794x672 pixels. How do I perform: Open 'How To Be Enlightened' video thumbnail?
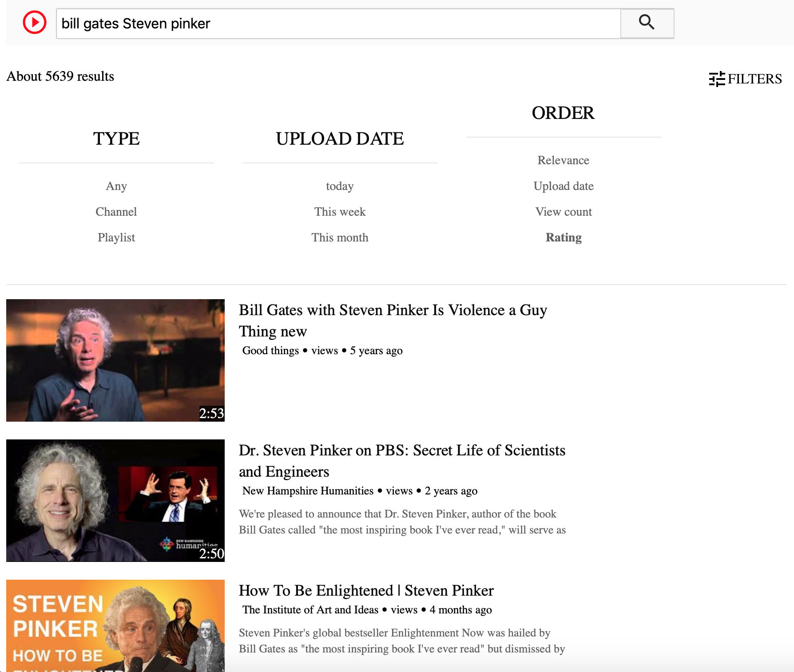[115, 625]
